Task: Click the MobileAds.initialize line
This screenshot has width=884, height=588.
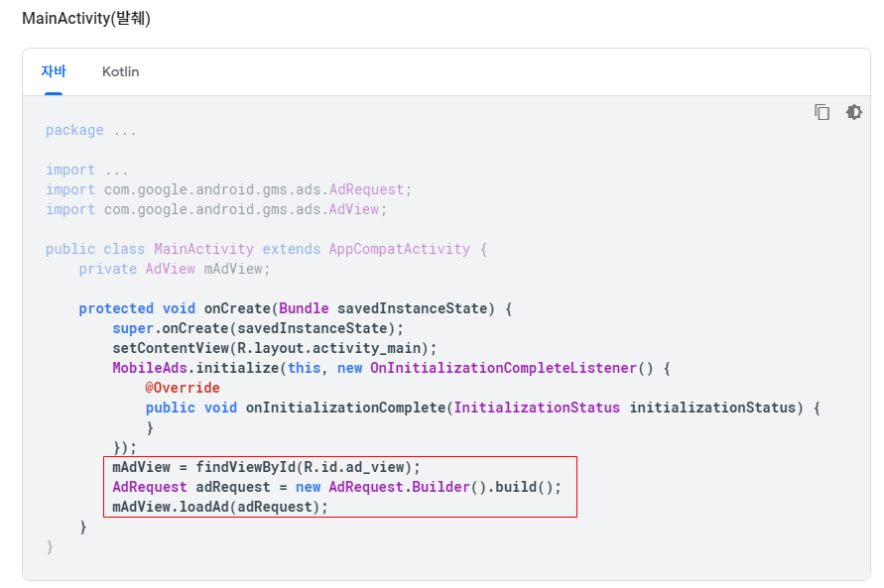Action: pos(391,368)
